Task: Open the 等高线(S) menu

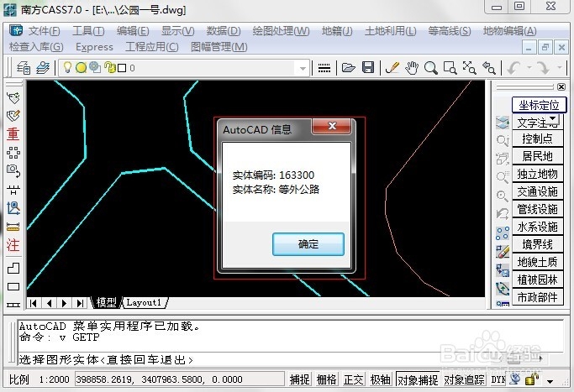Action: [x=450, y=31]
